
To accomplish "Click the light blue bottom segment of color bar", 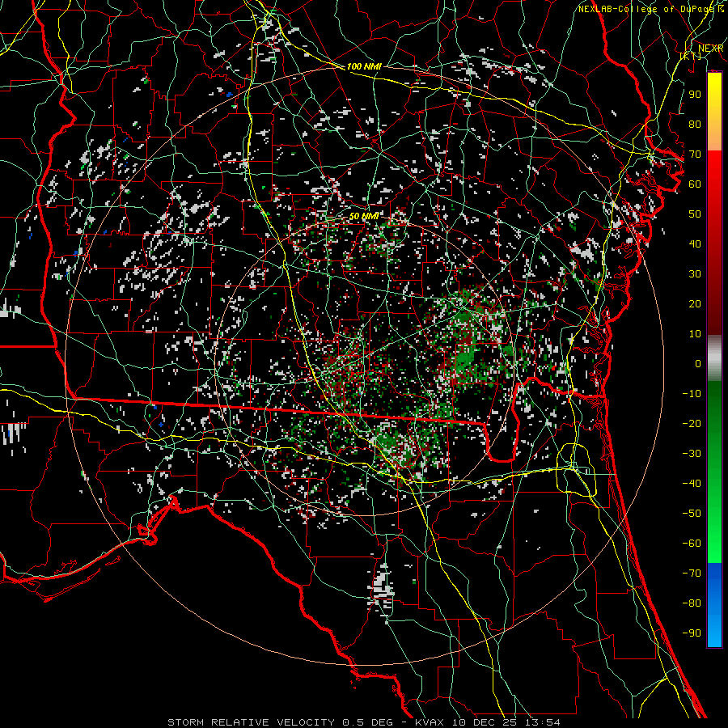I will click(714, 629).
